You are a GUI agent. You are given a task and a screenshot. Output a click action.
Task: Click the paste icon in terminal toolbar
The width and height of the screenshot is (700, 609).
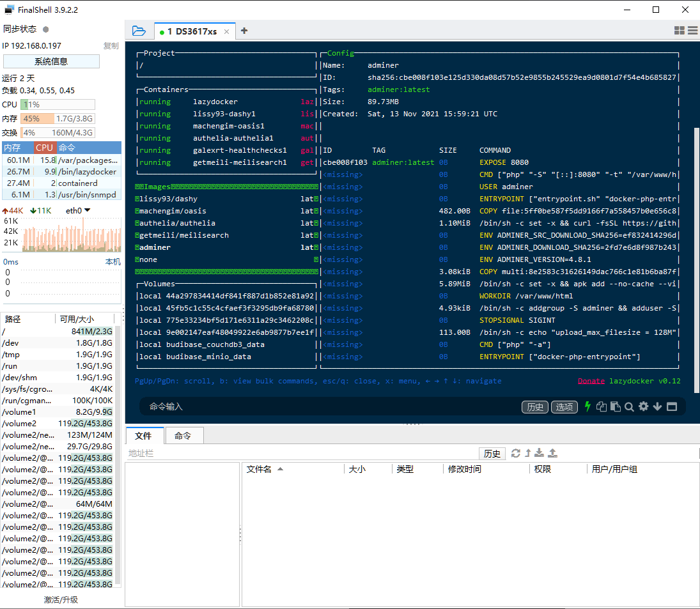(615, 406)
